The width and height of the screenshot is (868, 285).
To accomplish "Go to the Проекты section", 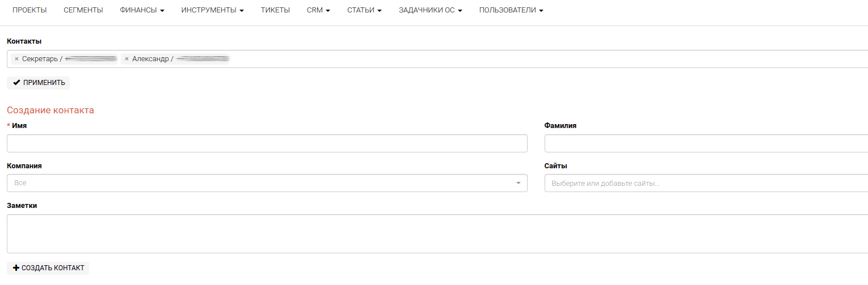I will pos(30,10).
